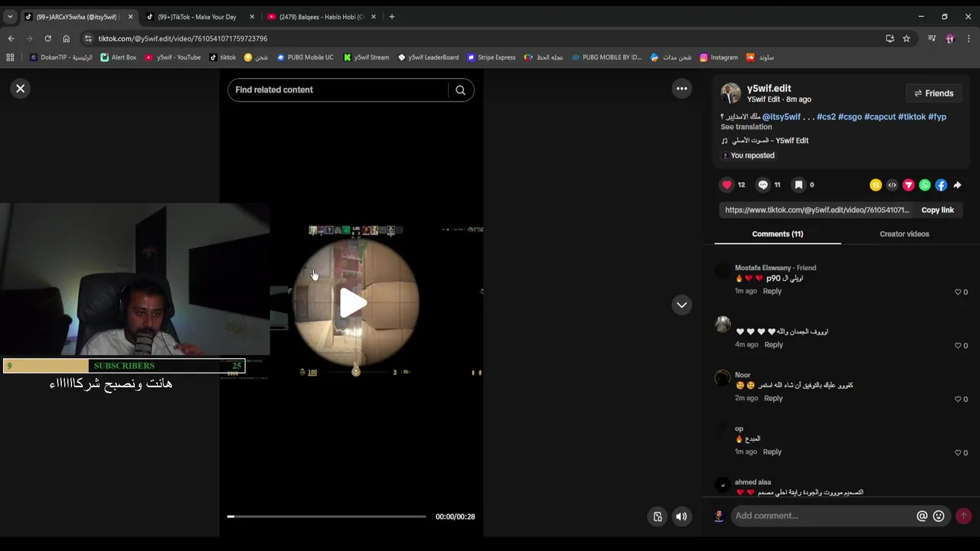Open the site information icon in address bar
The width and height of the screenshot is (980, 551).
(x=88, y=38)
